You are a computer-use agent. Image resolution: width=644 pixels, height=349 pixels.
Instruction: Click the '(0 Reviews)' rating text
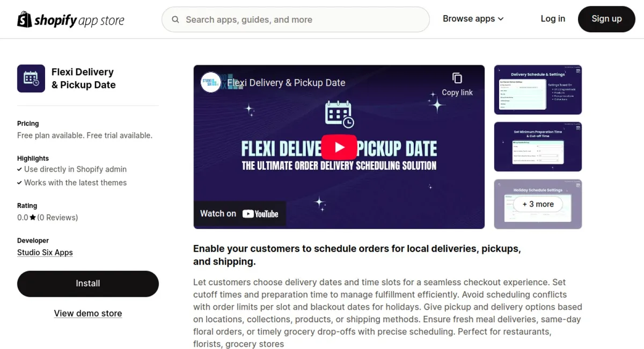tap(57, 217)
